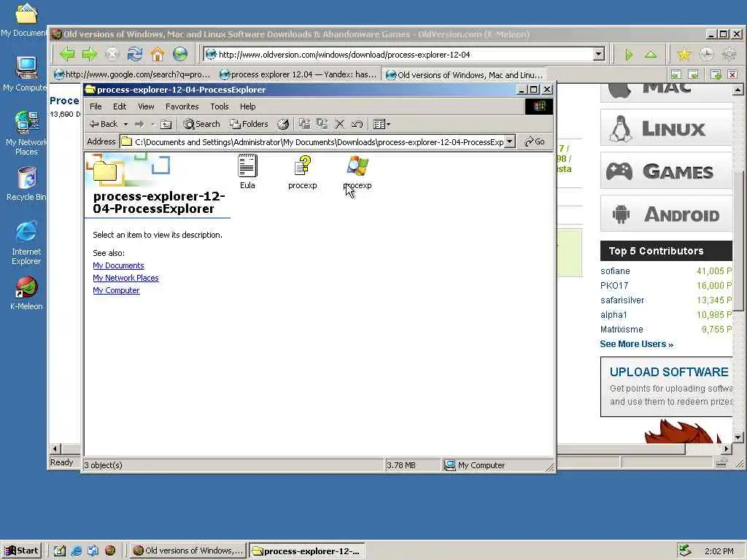747x560 pixels.
Task: Switch to the google.com search tab
Action: pyautogui.click(x=133, y=75)
